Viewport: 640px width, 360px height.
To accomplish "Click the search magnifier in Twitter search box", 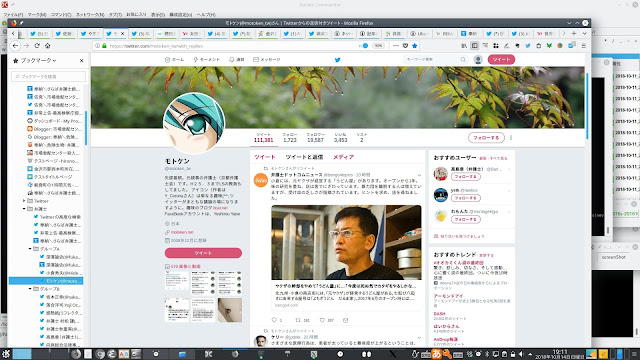I will 463,60.
